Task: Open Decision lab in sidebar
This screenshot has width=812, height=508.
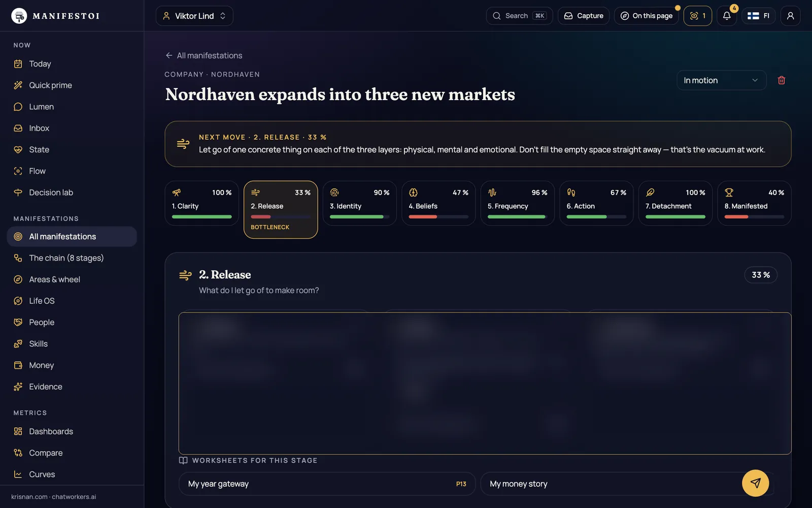Action: 72,193
